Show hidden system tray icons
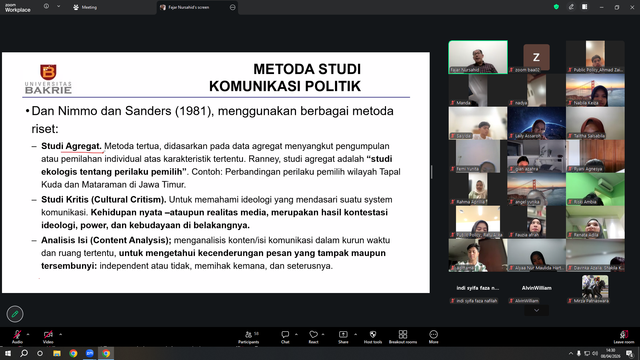Image resolution: width=640 pixels, height=360 pixels. pyautogui.click(x=570, y=353)
